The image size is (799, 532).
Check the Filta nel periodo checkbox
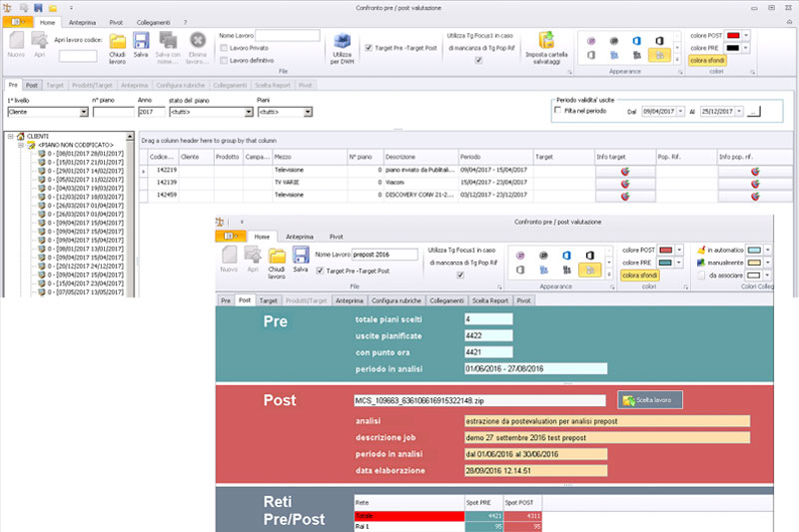(x=558, y=111)
